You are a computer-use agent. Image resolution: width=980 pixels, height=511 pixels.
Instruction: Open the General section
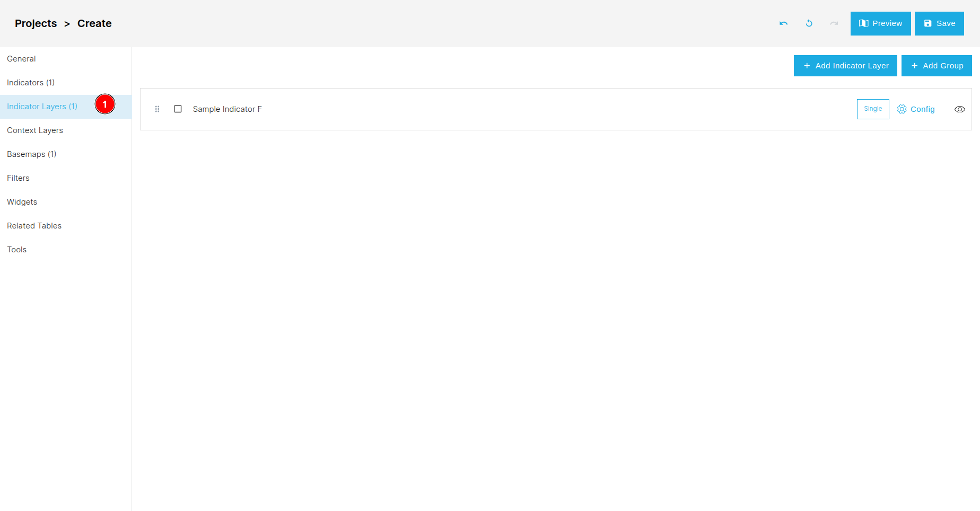[66, 59]
